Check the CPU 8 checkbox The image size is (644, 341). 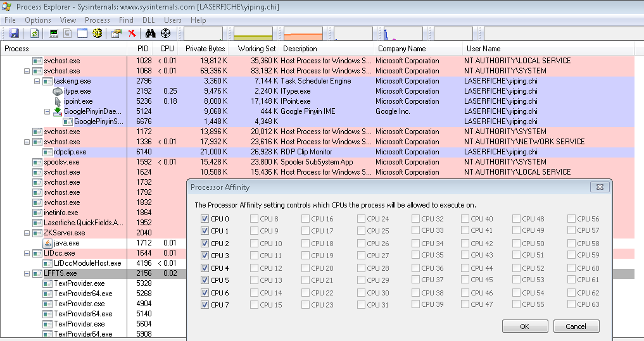click(x=254, y=219)
